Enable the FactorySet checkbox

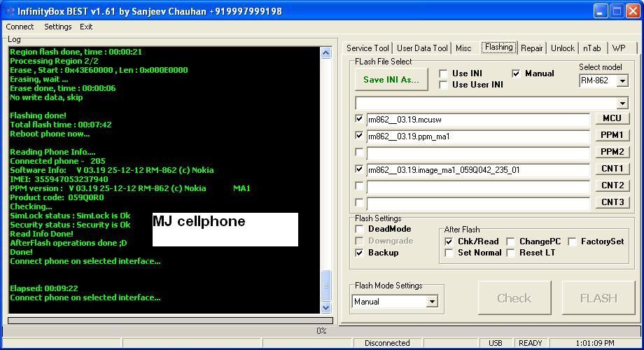click(x=572, y=241)
